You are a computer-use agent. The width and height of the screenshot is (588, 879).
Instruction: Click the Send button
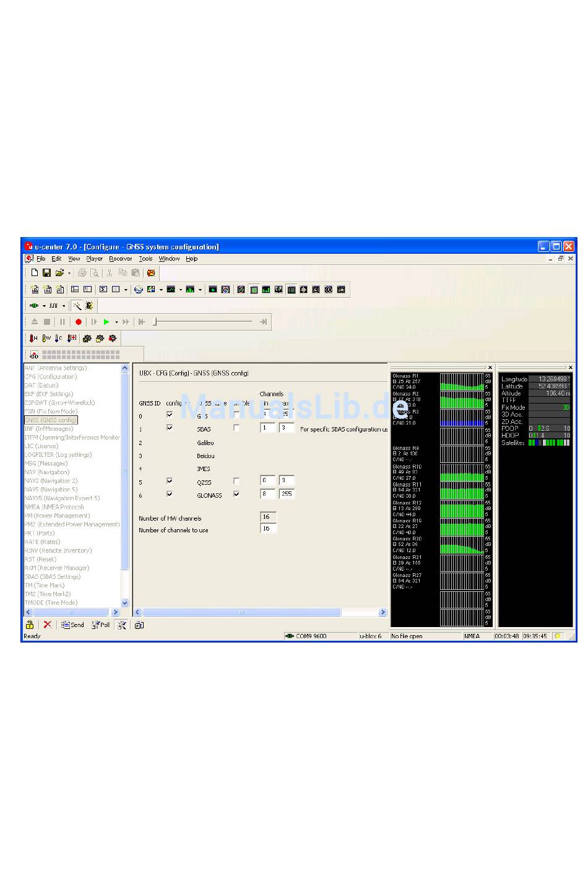[x=72, y=625]
